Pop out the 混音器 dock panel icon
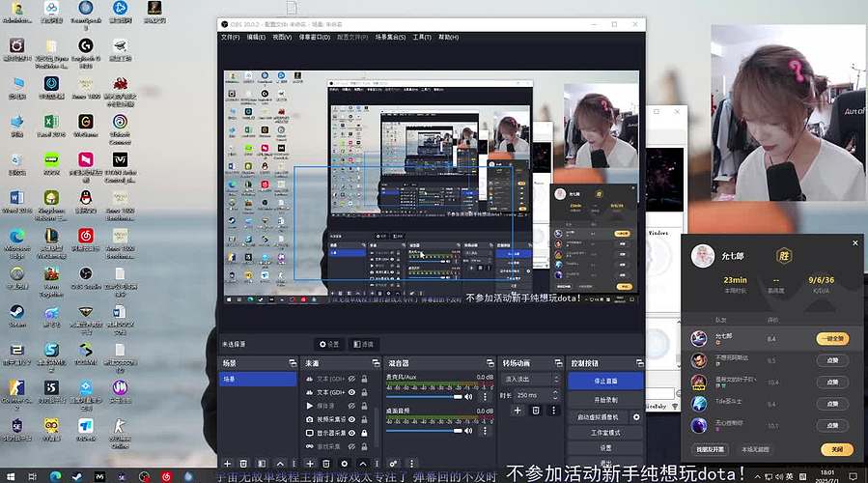Screen dimensions: 868x483 pyautogui.click(x=490, y=363)
